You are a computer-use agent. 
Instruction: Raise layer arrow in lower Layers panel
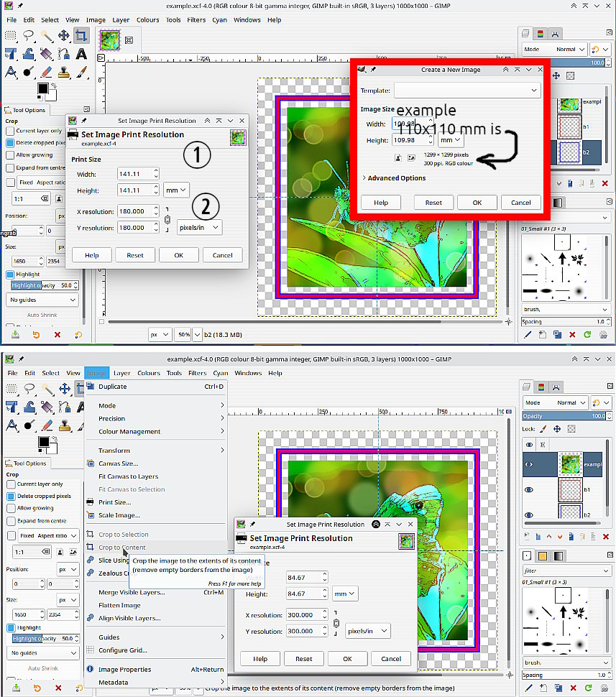coord(549,537)
